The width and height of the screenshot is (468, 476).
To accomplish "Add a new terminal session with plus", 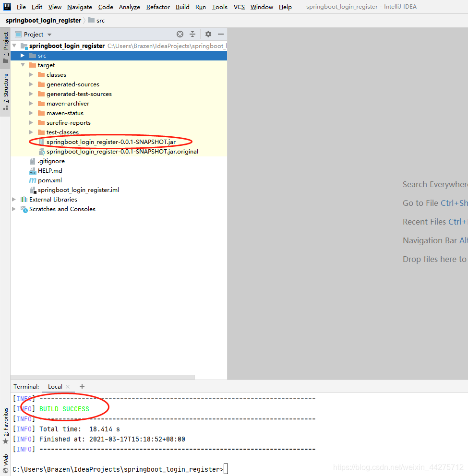I will click(82, 386).
